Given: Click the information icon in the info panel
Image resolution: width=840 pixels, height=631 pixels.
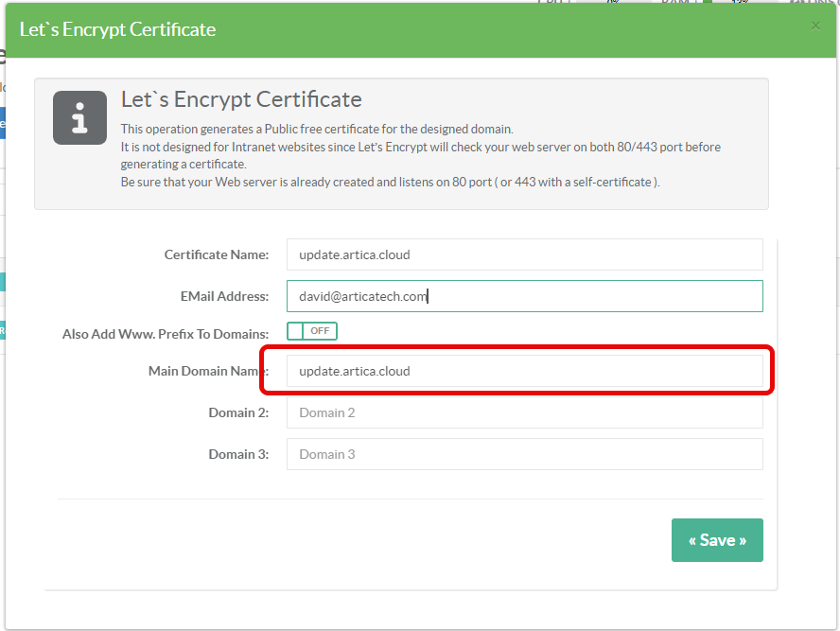Looking at the screenshot, I should pos(79,118).
